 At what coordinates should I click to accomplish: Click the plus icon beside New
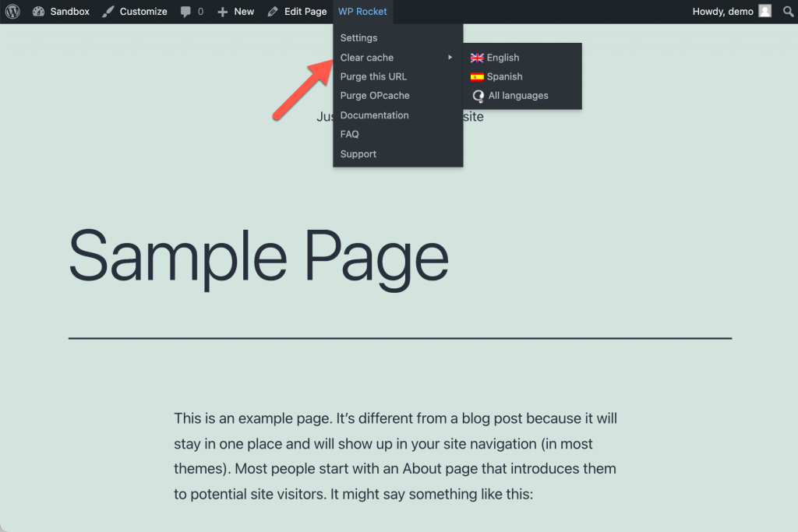[222, 12]
